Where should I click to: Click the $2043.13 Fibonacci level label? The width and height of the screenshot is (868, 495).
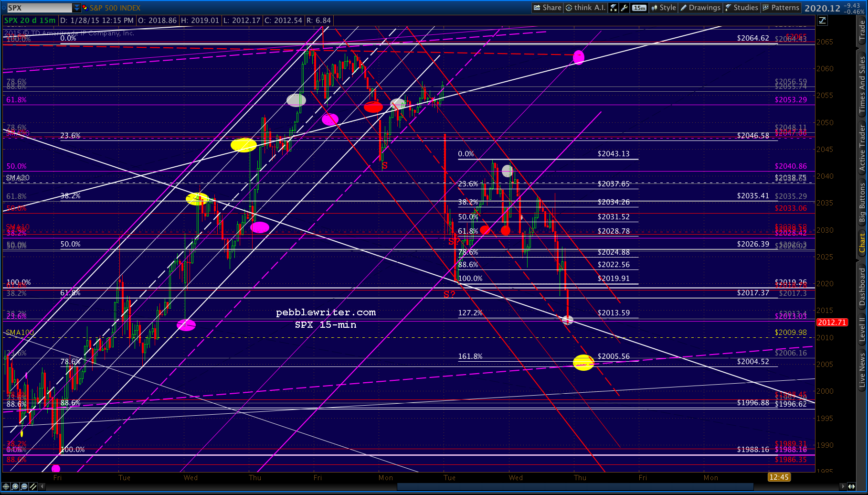pyautogui.click(x=614, y=154)
